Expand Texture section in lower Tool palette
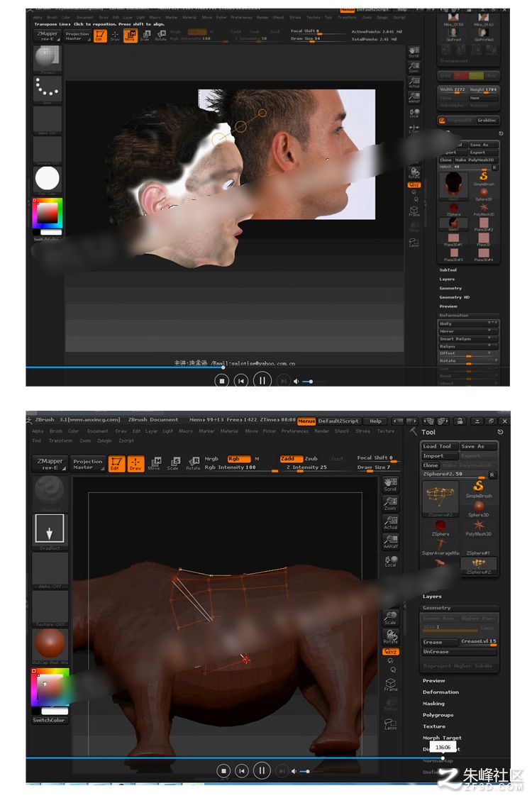 click(x=434, y=727)
